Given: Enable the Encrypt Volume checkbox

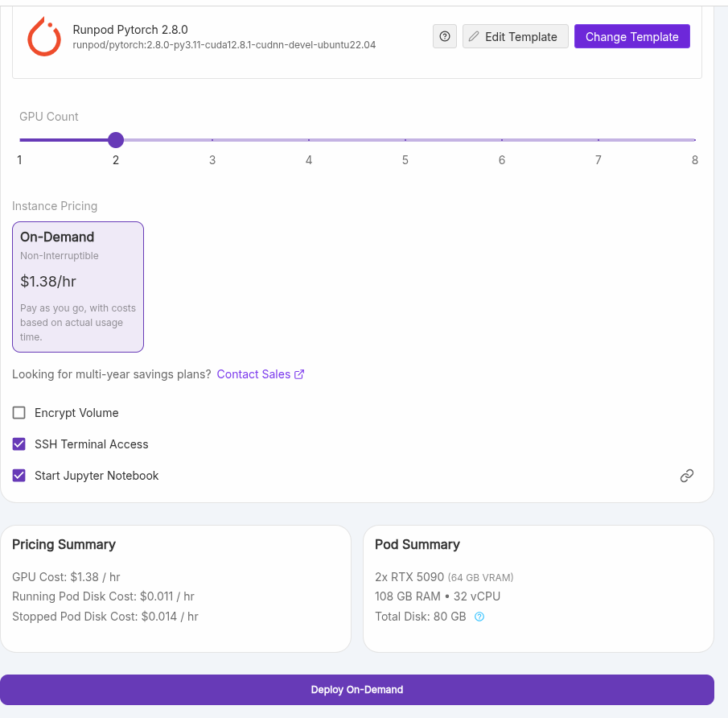Looking at the screenshot, I should click(x=19, y=413).
